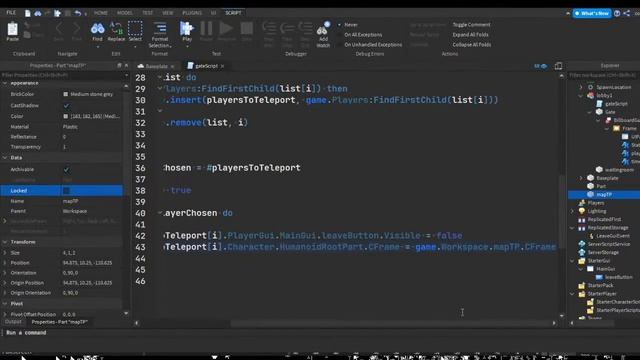Click Expand All Folds action
Screen dimensions: 640x360
(470, 35)
